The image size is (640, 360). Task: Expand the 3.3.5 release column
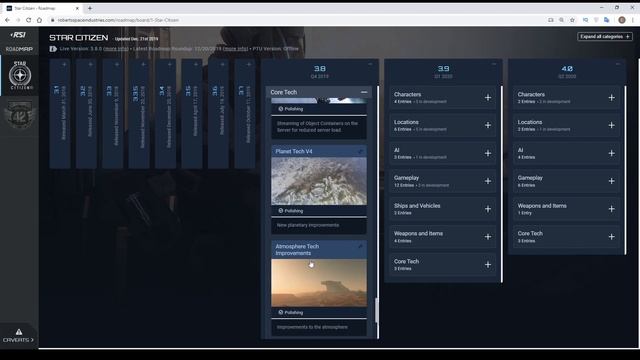click(x=143, y=64)
